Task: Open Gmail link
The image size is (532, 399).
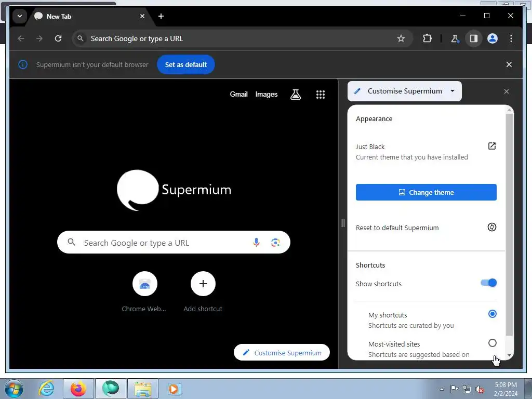Action: pos(238,95)
